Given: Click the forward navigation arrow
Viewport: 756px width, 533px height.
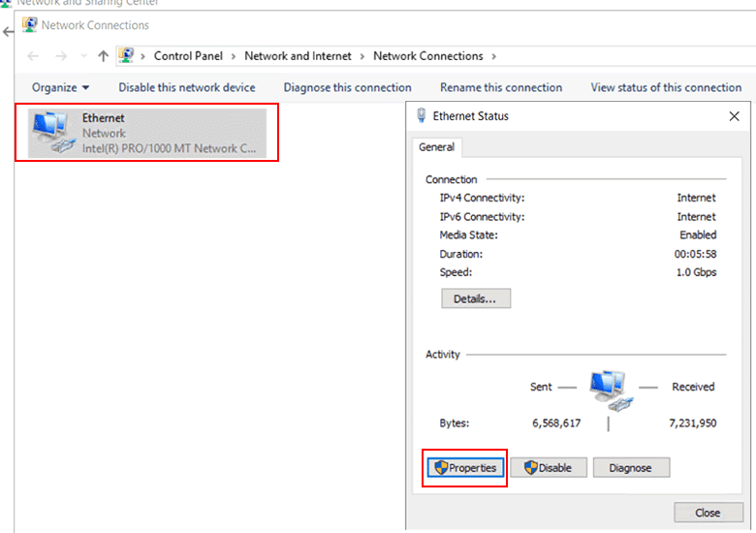Looking at the screenshot, I should 61,56.
